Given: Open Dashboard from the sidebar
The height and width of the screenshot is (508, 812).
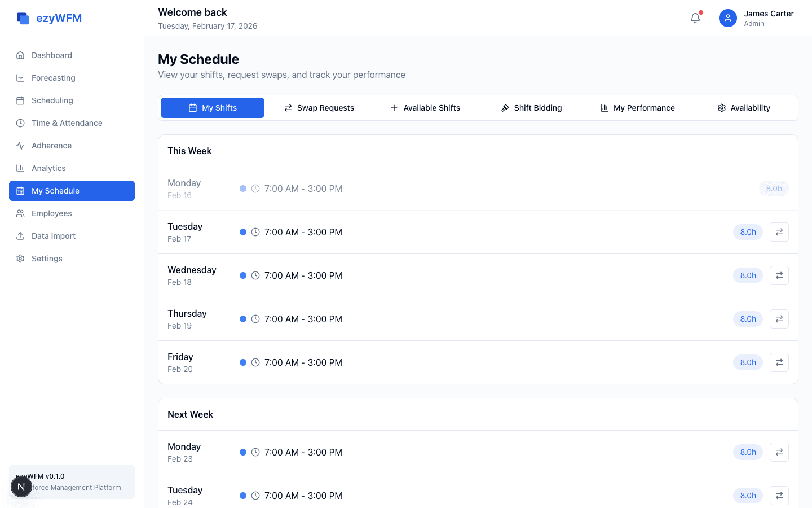Looking at the screenshot, I should 52,55.
